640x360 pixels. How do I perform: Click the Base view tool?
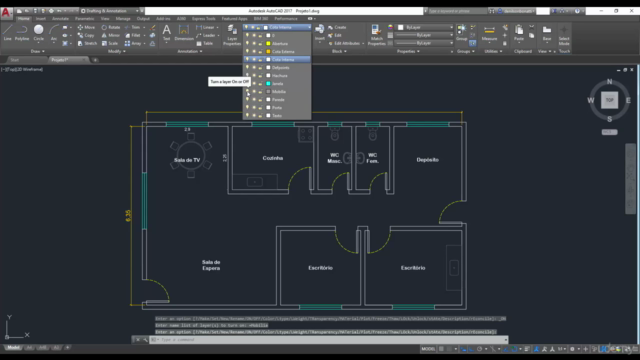547,33
